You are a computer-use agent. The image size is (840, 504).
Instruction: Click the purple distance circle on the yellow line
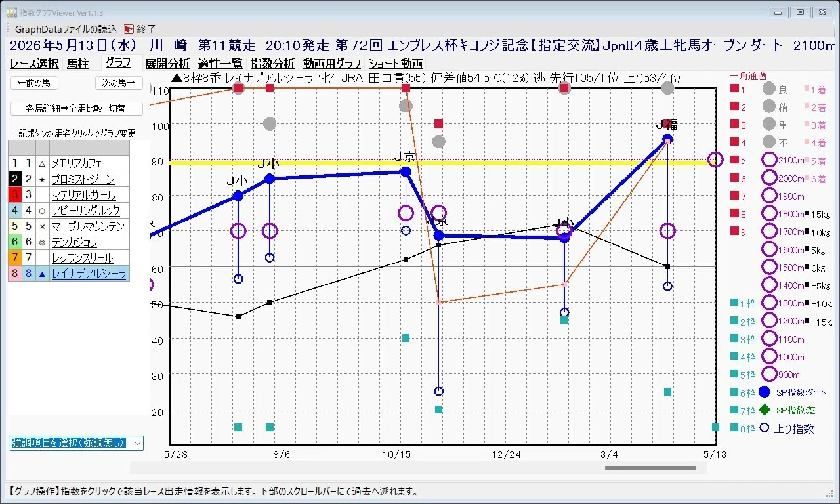(715, 159)
